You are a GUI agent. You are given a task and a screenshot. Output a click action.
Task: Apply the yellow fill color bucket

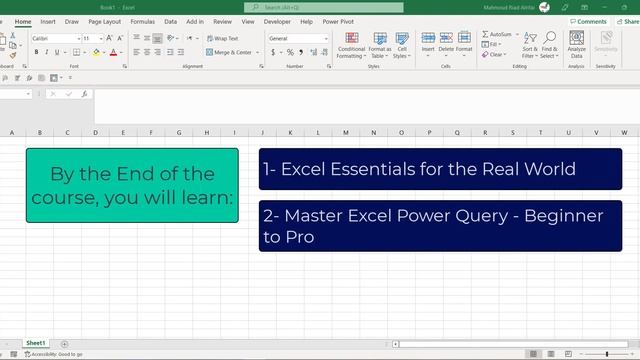tap(96, 52)
